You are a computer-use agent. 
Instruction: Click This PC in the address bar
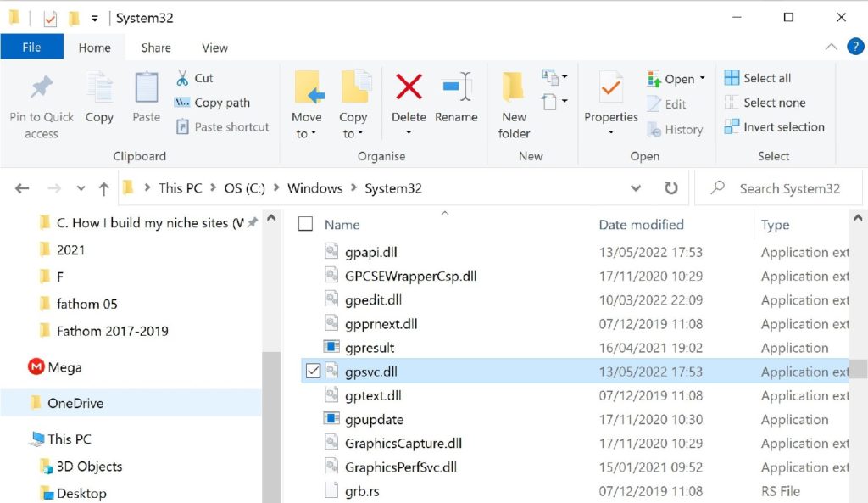pyautogui.click(x=181, y=188)
